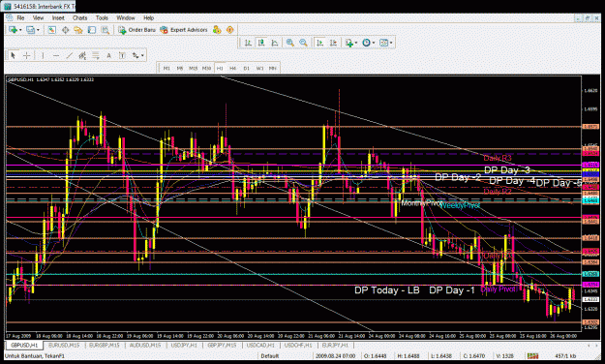Select the cursor pointer tool
Image resolution: width=605 pixels, height=364 pixels.
(14, 55)
